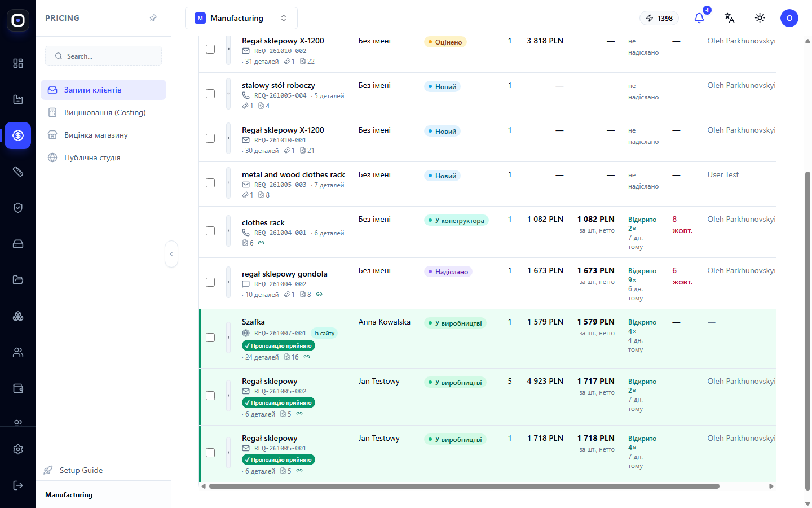Screen dimensions: 812x508
Task: Select the checkbox for stalowy stół roboczy row
Action: [210, 94]
